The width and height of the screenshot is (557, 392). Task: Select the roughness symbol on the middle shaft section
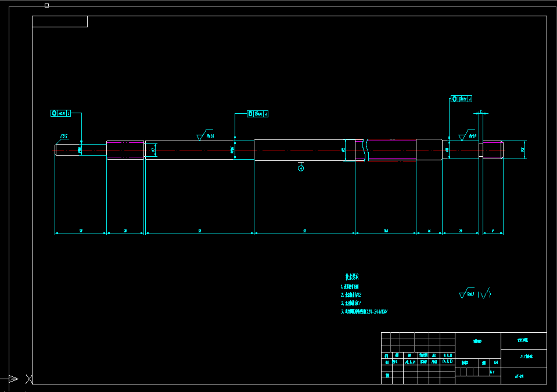[205, 135]
